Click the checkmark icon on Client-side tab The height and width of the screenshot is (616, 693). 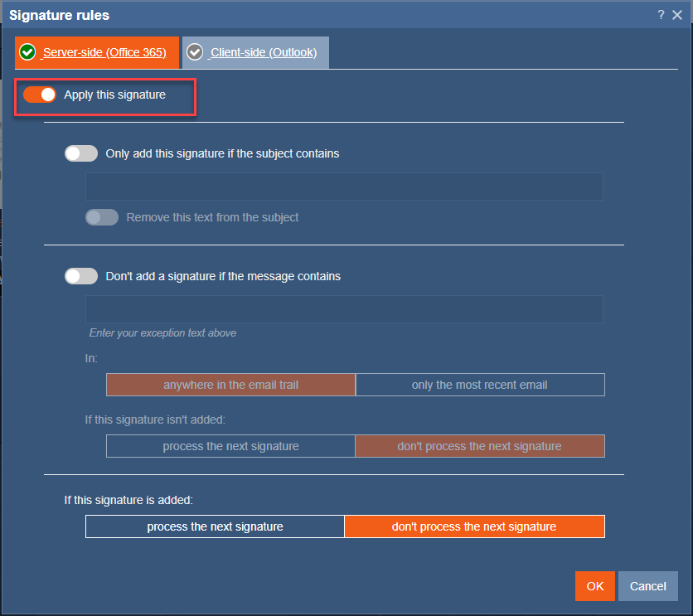tap(195, 52)
